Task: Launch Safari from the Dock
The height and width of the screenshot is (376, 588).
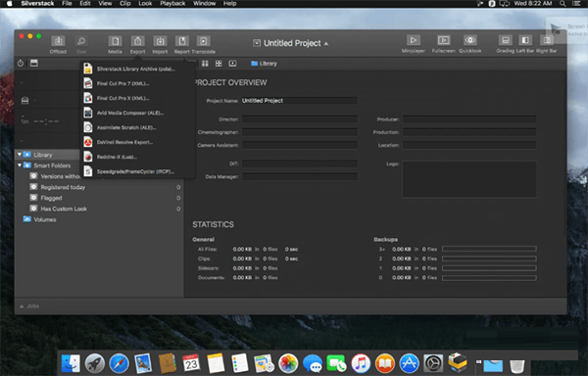Action: click(119, 363)
